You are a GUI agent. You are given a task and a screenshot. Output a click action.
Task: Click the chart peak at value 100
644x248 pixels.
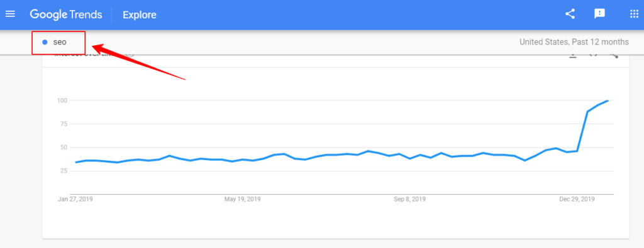coord(608,100)
